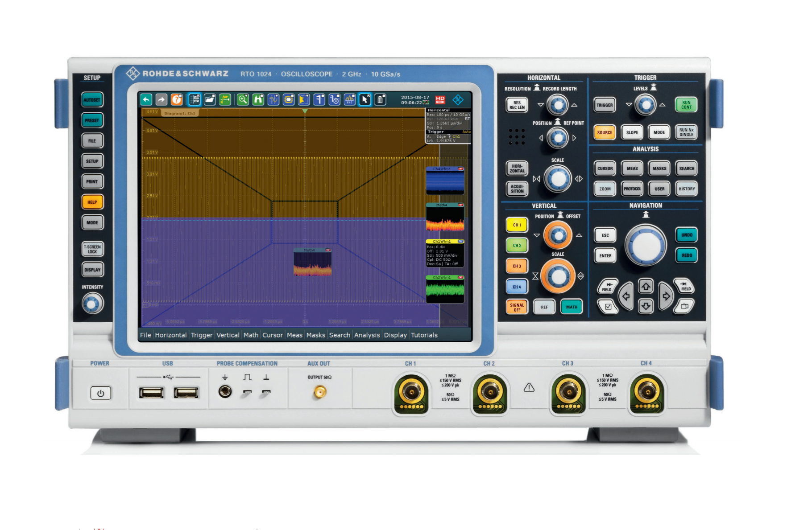812x530 pixels.
Task: Tap the trash can delete toolbar icon
Action: [x=380, y=99]
